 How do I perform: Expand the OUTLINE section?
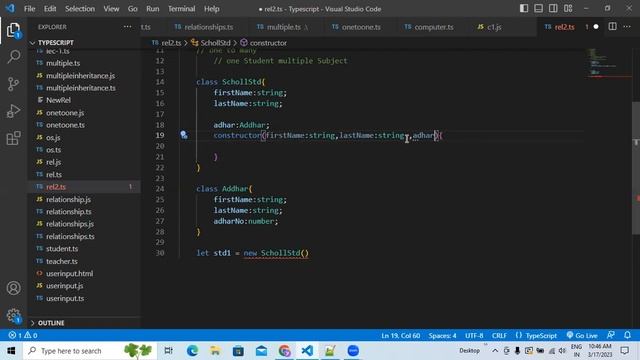click(x=51, y=323)
